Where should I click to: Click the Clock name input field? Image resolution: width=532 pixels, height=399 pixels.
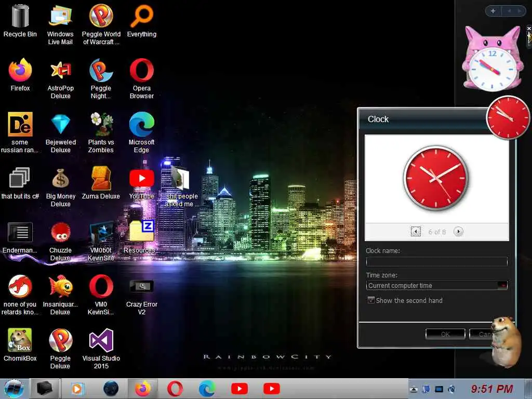tap(437, 261)
